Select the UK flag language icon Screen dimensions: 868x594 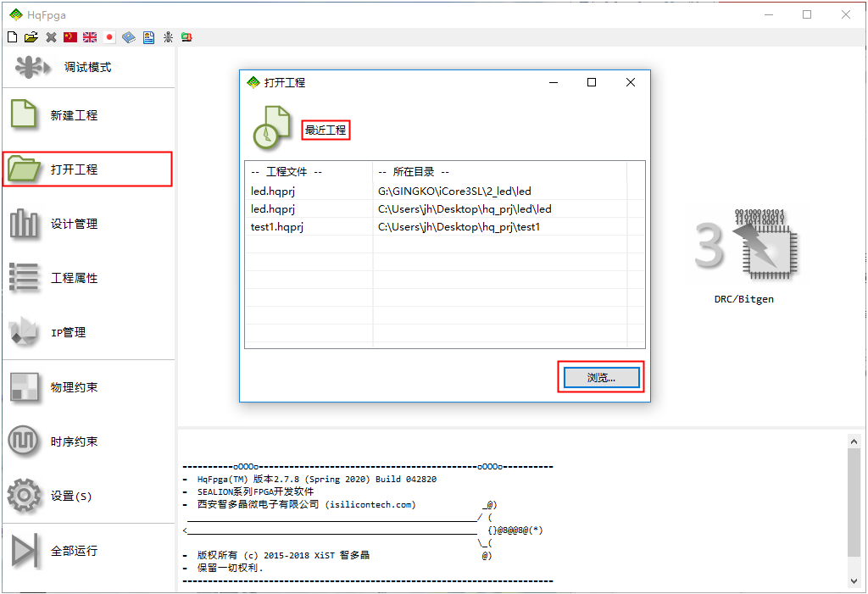click(90, 37)
